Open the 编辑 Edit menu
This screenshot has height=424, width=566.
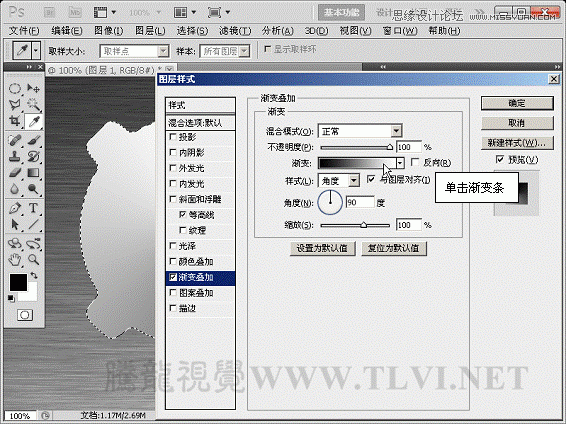67,31
